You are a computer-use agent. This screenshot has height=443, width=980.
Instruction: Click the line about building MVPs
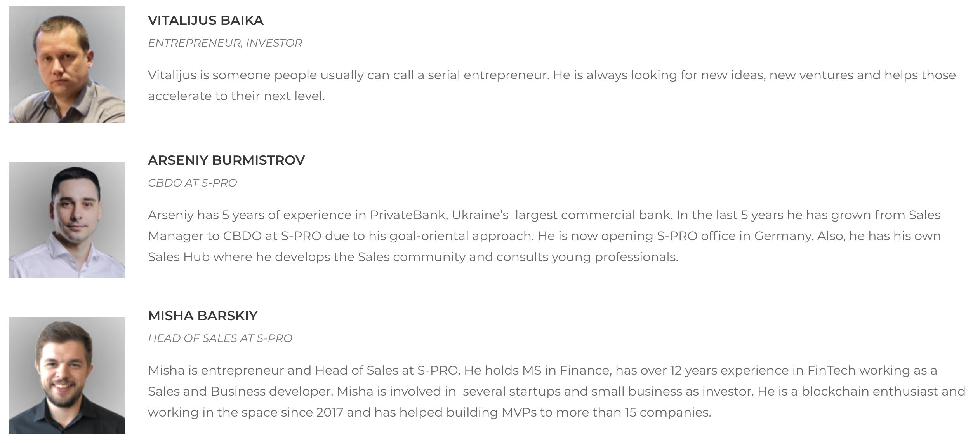429,412
